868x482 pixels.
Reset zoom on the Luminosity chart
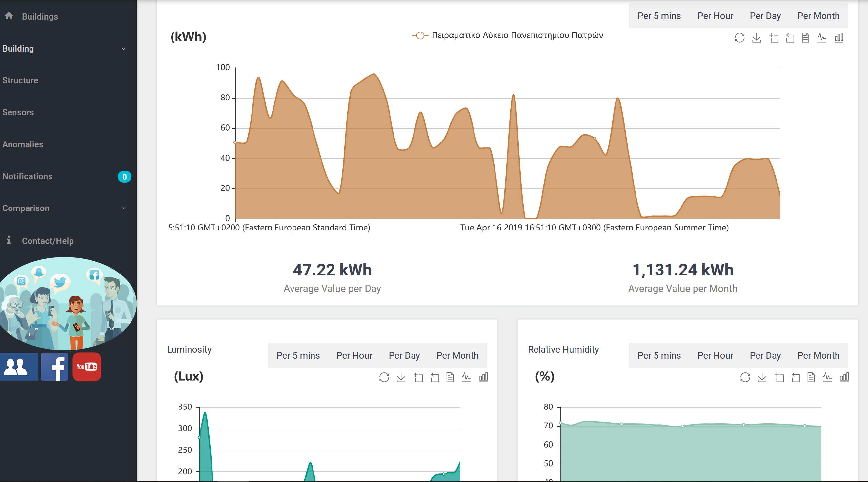(x=435, y=377)
